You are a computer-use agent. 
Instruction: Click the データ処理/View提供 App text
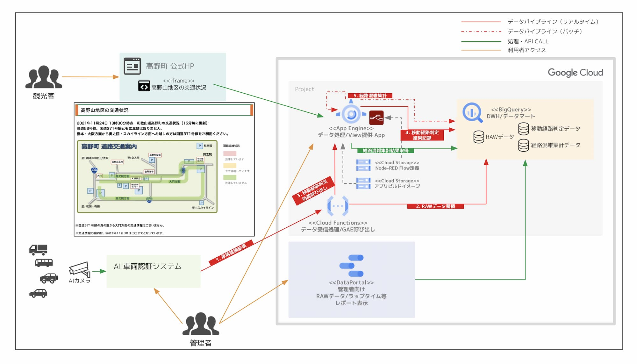[x=351, y=135]
